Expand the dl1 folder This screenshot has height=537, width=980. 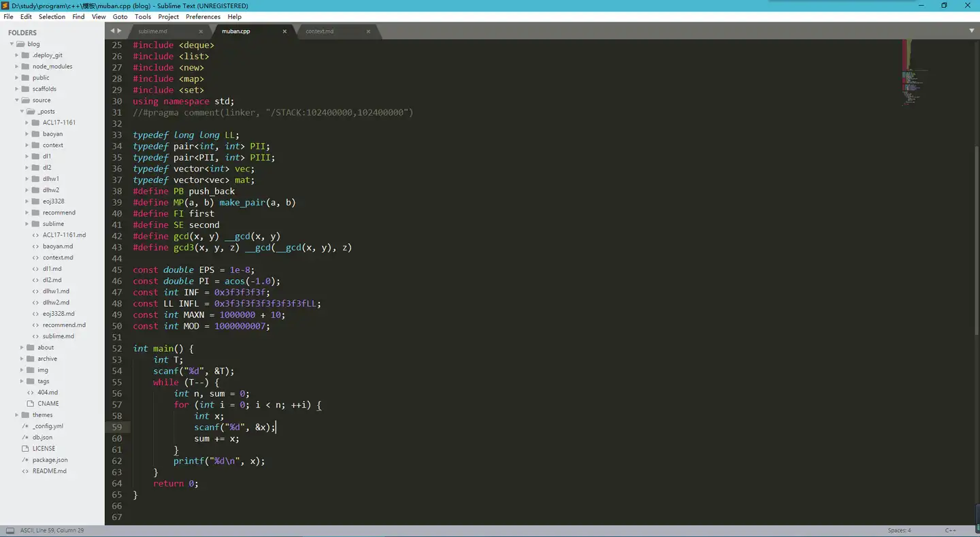(x=27, y=157)
